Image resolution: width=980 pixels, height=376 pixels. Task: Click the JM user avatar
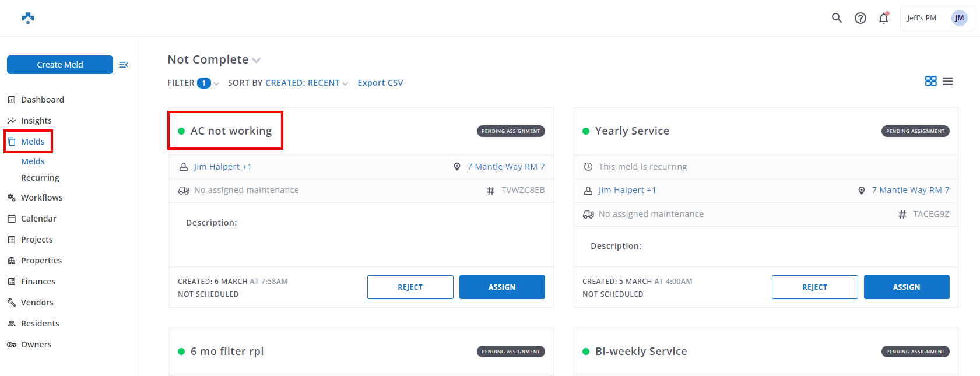pyautogui.click(x=959, y=18)
